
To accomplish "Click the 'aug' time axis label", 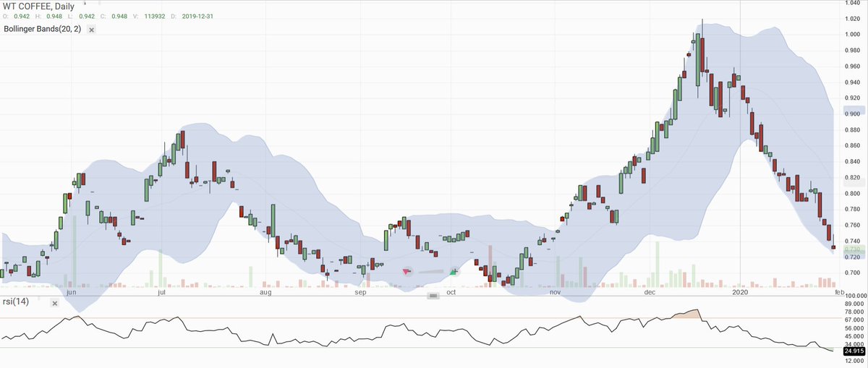I will tap(265, 293).
